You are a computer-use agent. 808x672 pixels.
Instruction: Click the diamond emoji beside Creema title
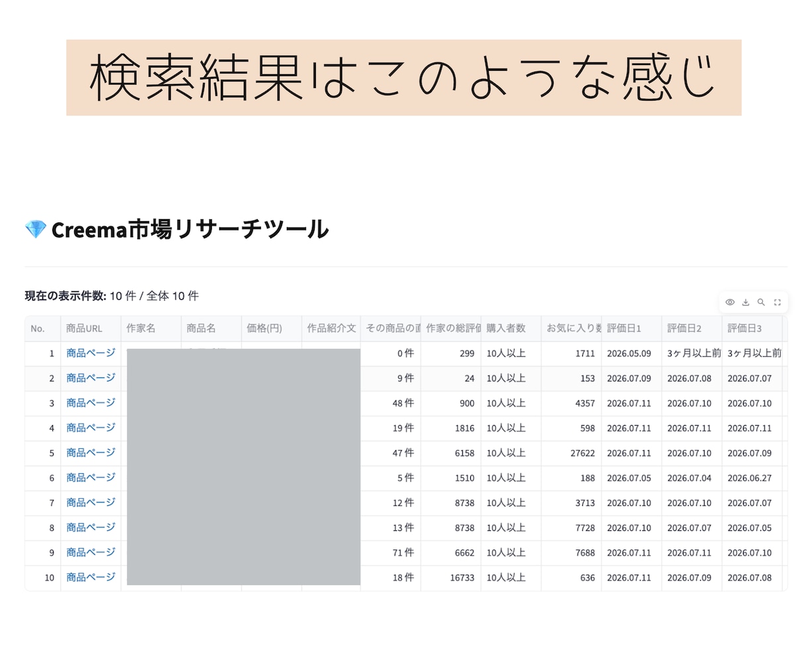36,230
